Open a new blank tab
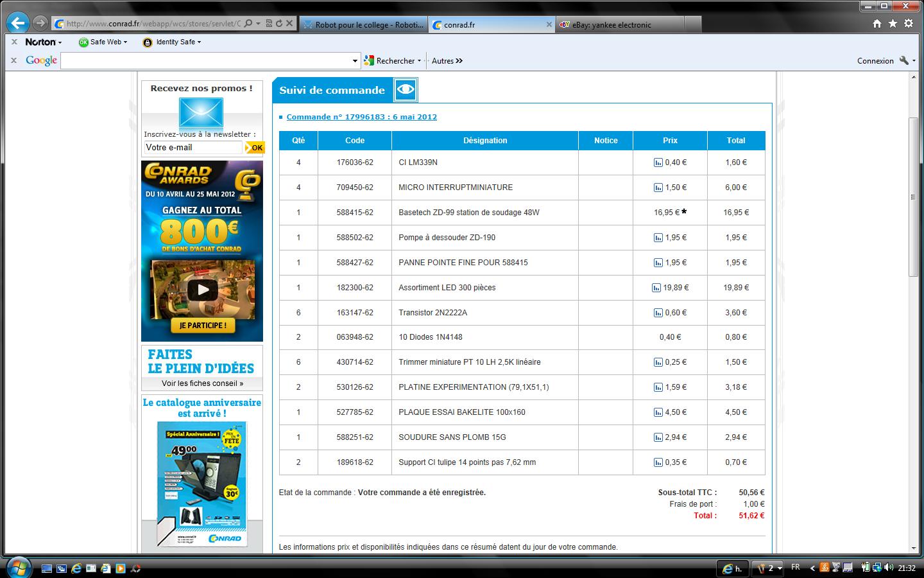This screenshot has height=578, width=924. coord(692,24)
